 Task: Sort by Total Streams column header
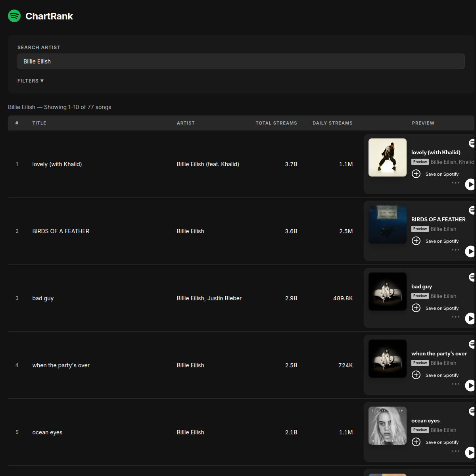coord(276,123)
